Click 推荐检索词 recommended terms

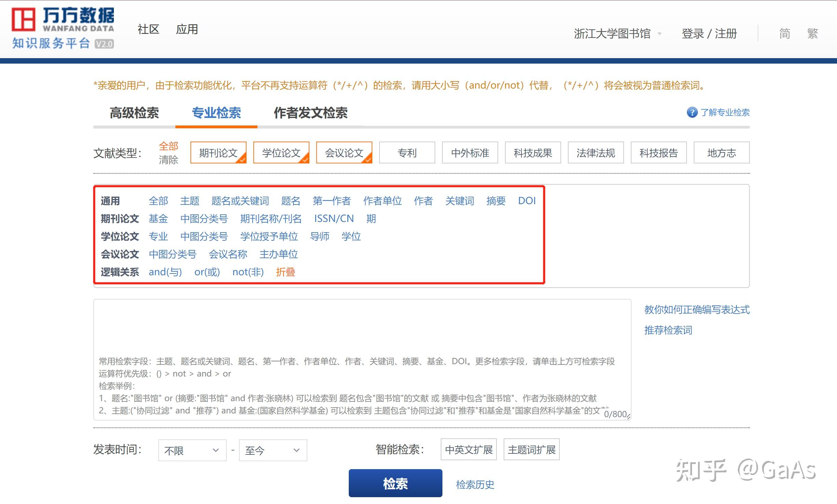(667, 330)
